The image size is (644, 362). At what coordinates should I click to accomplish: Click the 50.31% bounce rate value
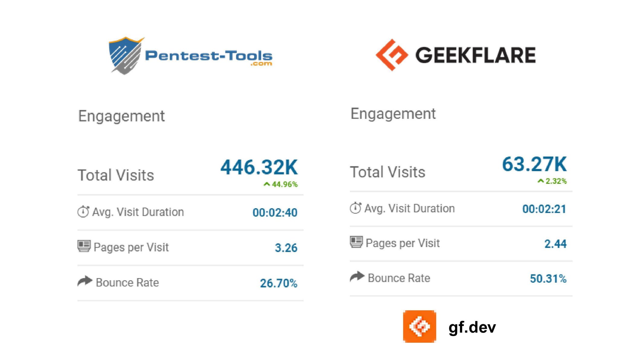pos(548,279)
